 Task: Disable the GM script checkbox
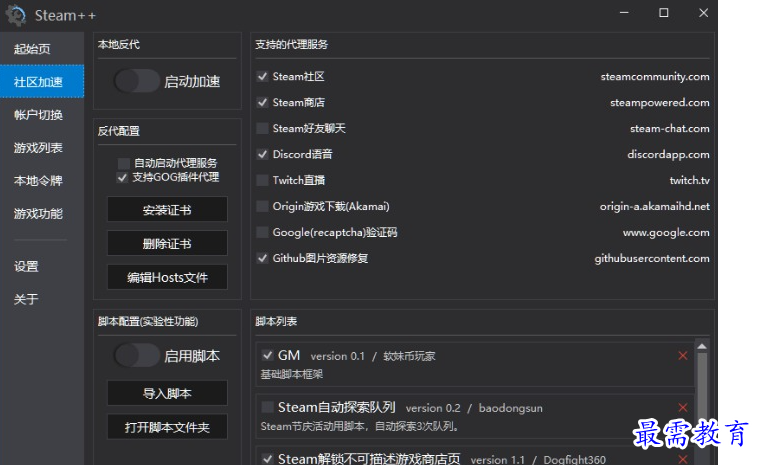pos(267,355)
